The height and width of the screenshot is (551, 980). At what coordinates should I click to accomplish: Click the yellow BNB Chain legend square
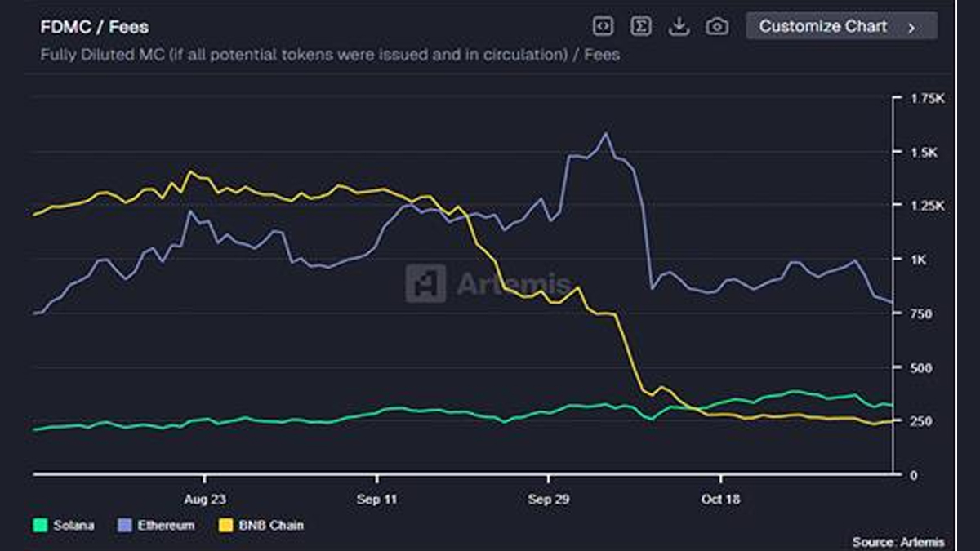(225, 525)
